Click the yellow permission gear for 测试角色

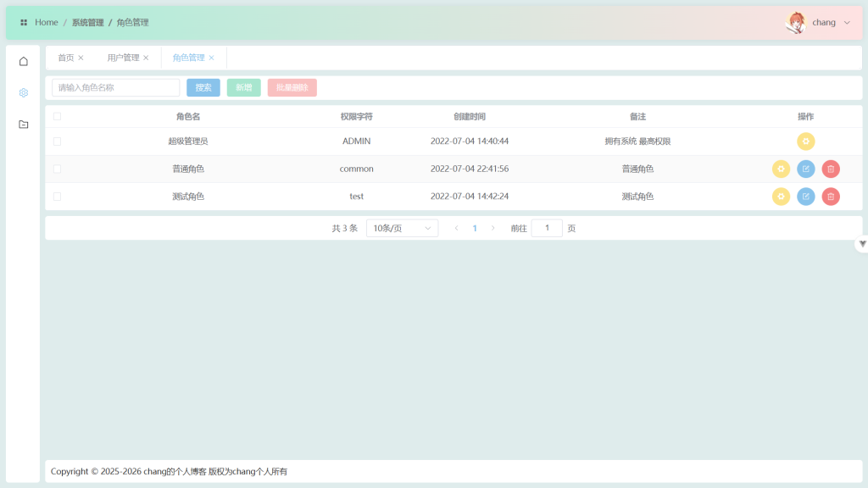click(781, 197)
